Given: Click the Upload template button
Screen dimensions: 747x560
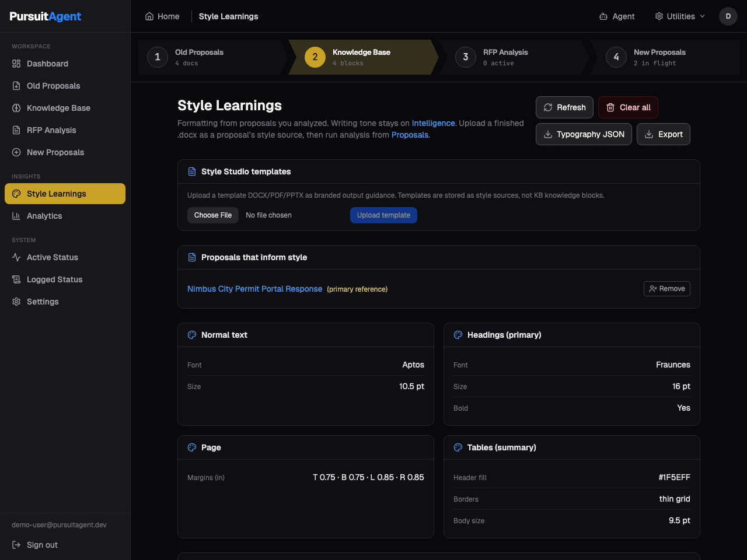Looking at the screenshot, I should 383,215.
